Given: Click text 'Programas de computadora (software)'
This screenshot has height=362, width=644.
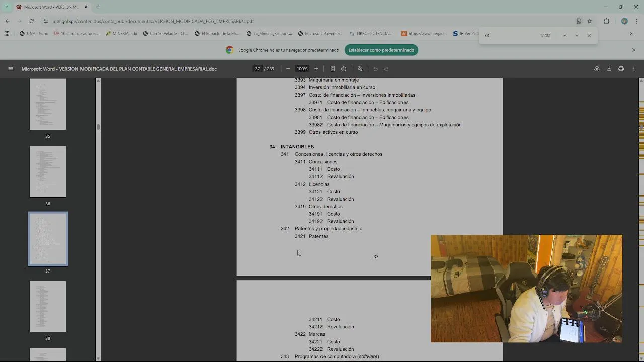Looking at the screenshot, I should tap(337, 357).
